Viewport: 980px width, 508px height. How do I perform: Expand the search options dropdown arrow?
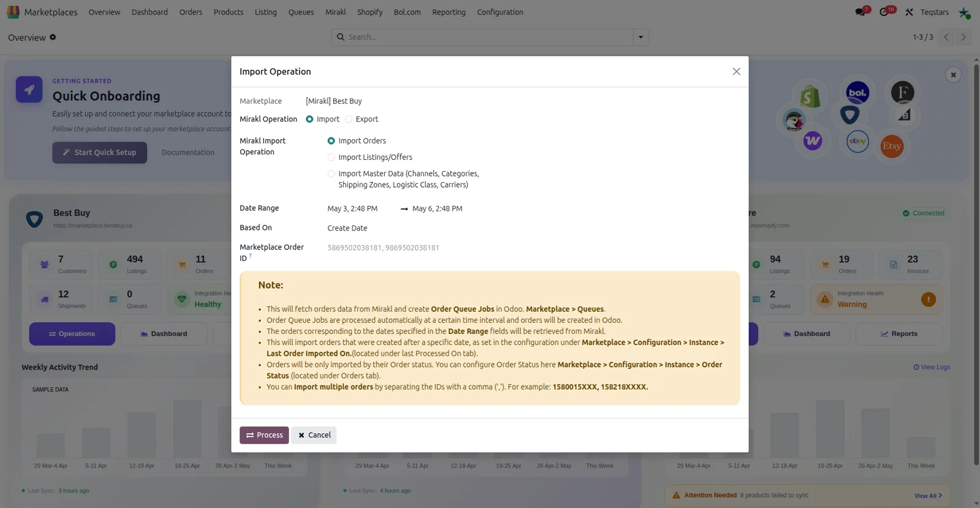641,37
